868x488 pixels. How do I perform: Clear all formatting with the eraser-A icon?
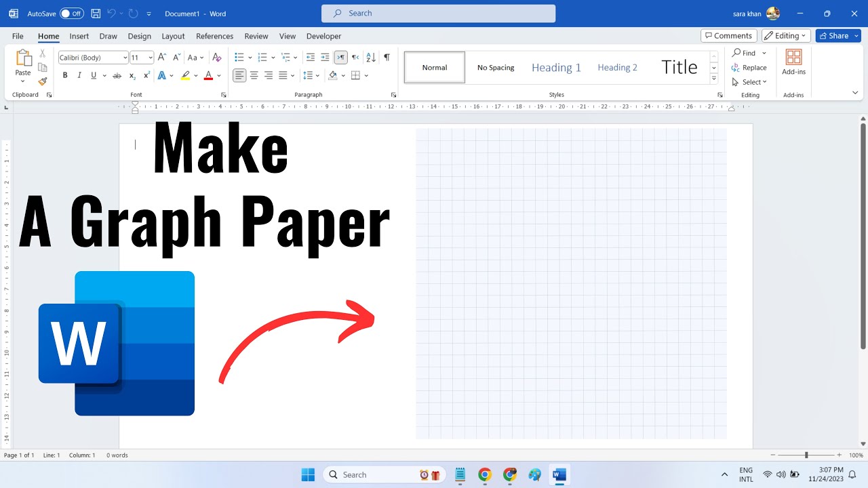(217, 58)
